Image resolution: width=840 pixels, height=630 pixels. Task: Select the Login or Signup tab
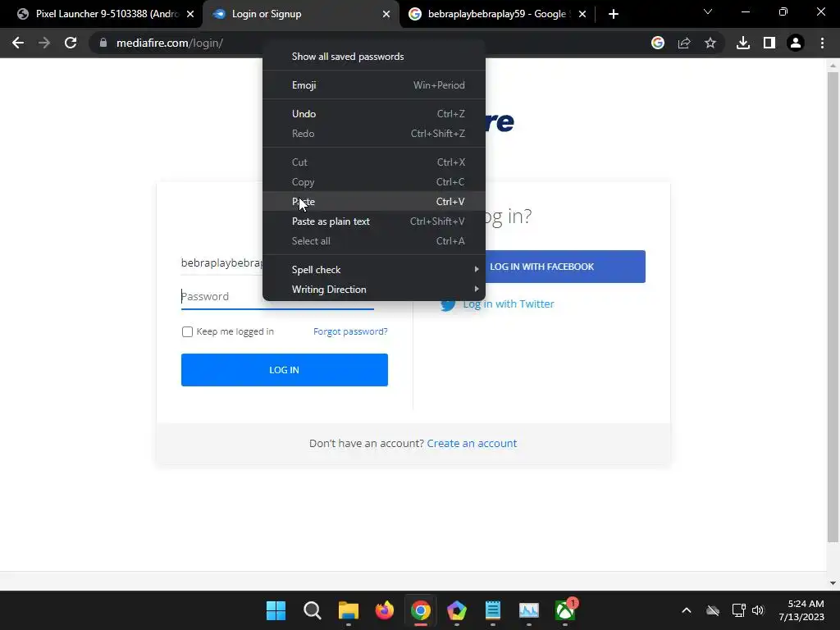click(300, 14)
